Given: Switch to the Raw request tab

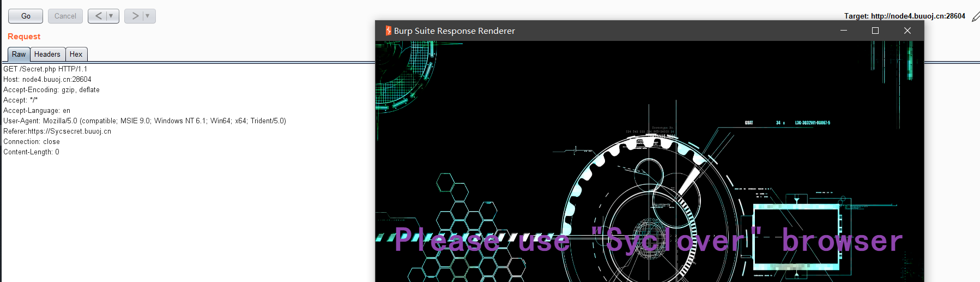Looking at the screenshot, I should click(x=19, y=55).
